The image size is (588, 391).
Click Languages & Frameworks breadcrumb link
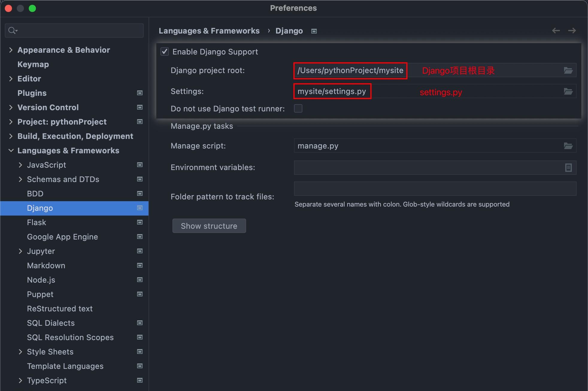(x=209, y=31)
